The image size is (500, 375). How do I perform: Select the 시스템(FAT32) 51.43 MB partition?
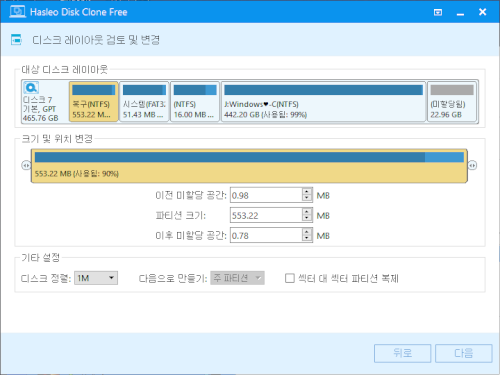(144, 102)
